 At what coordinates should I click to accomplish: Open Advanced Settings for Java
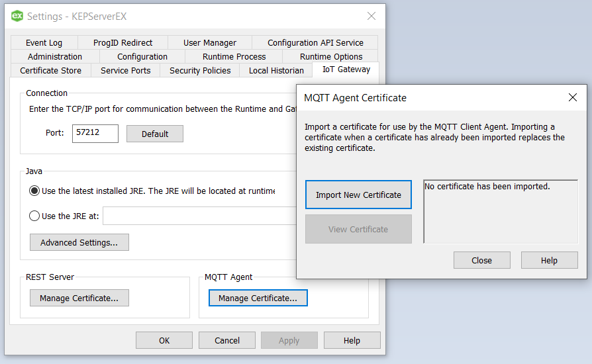79,242
